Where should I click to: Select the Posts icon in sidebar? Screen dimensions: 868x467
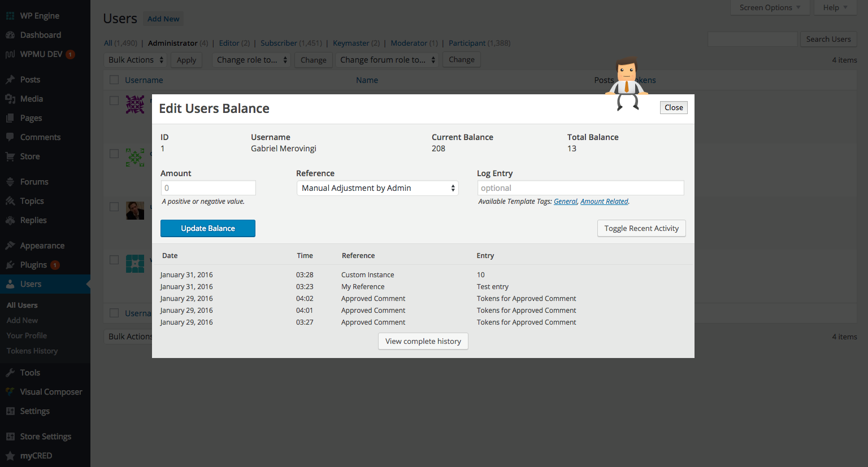(11, 79)
